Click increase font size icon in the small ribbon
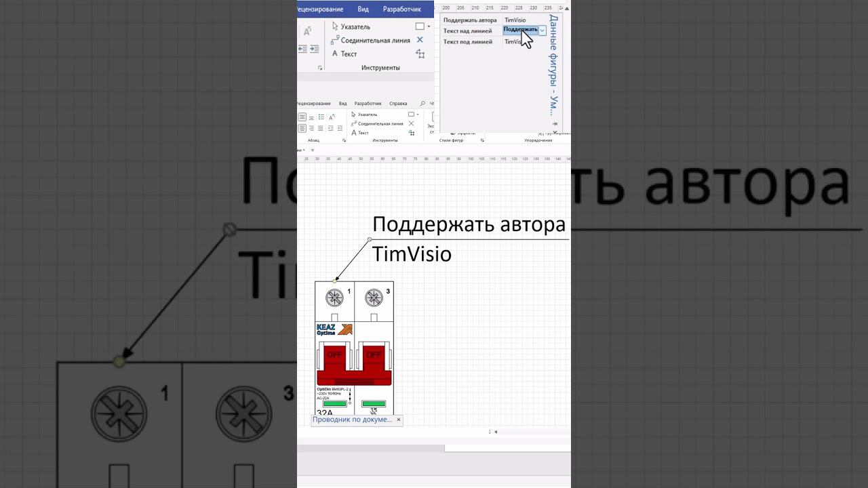 (332, 117)
